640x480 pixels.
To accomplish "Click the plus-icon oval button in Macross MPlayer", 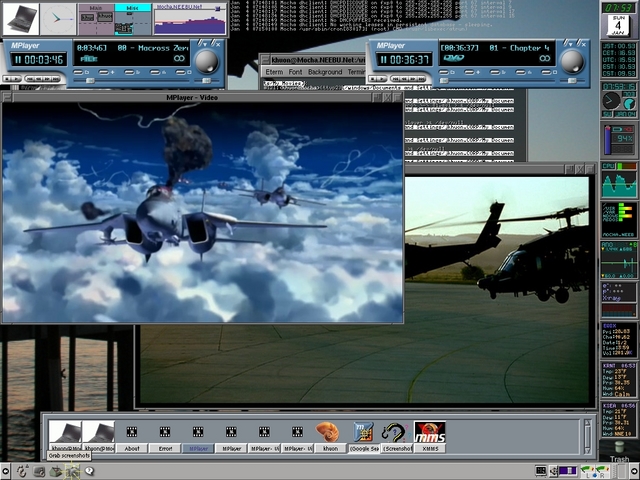I will (x=106, y=72).
